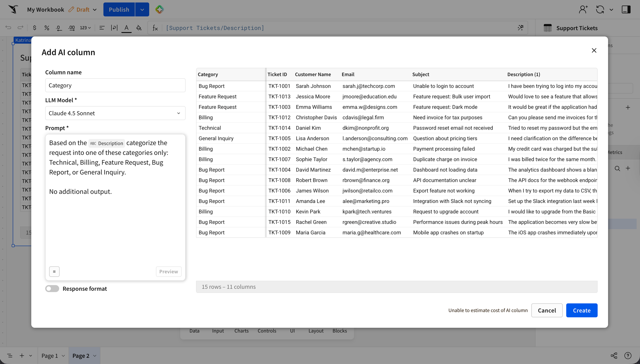Click the Cancel button
The image size is (640, 364).
point(547,310)
